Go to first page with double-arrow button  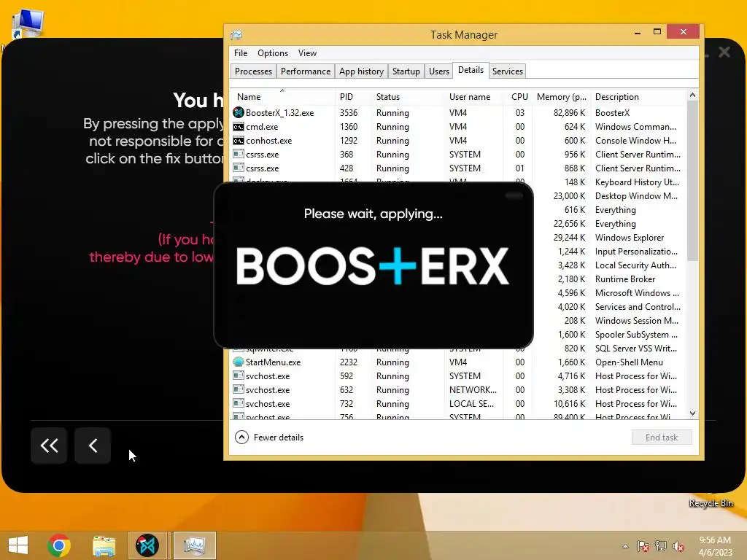[x=49, y=446]
